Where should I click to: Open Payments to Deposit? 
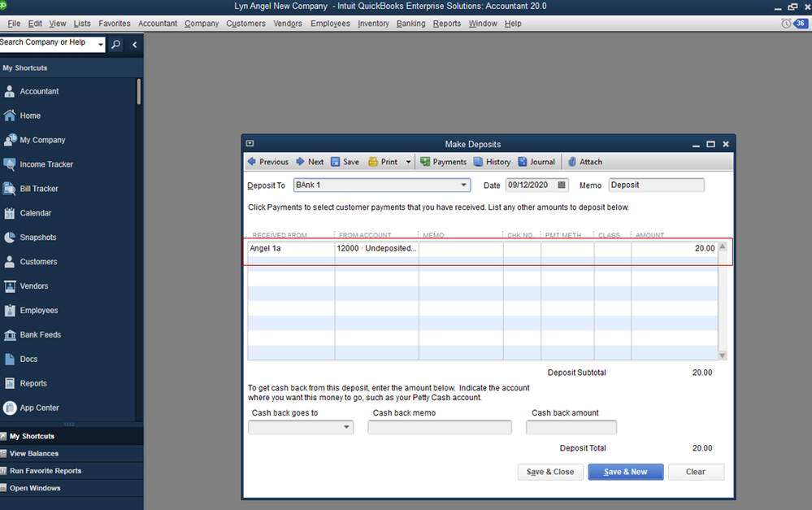tap(443, 162)
